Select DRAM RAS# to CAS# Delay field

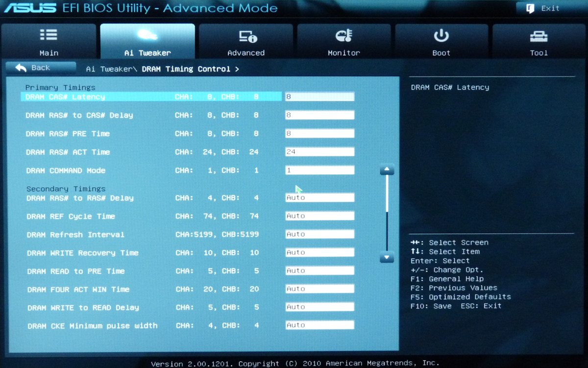[319, 115]
